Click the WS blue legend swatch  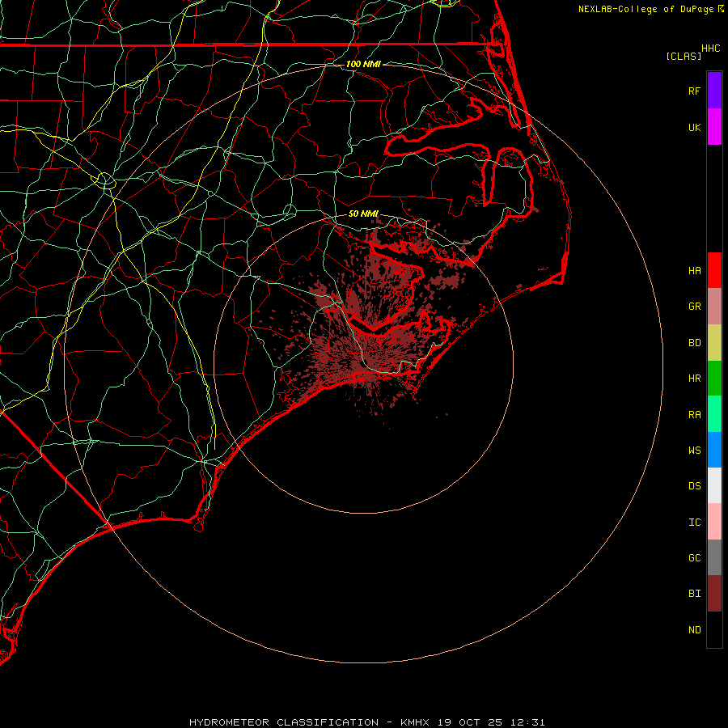click(714, 450)
